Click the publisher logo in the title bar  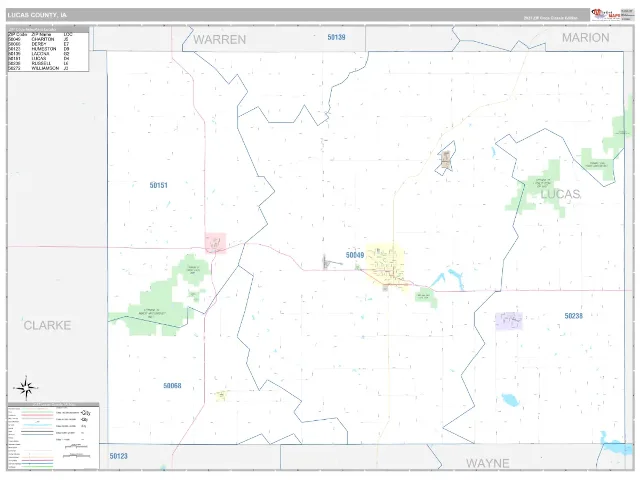point(607,15)
